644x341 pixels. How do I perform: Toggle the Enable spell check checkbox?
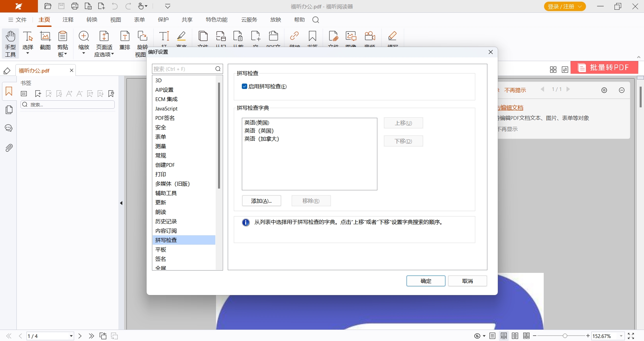click(245, 87)
